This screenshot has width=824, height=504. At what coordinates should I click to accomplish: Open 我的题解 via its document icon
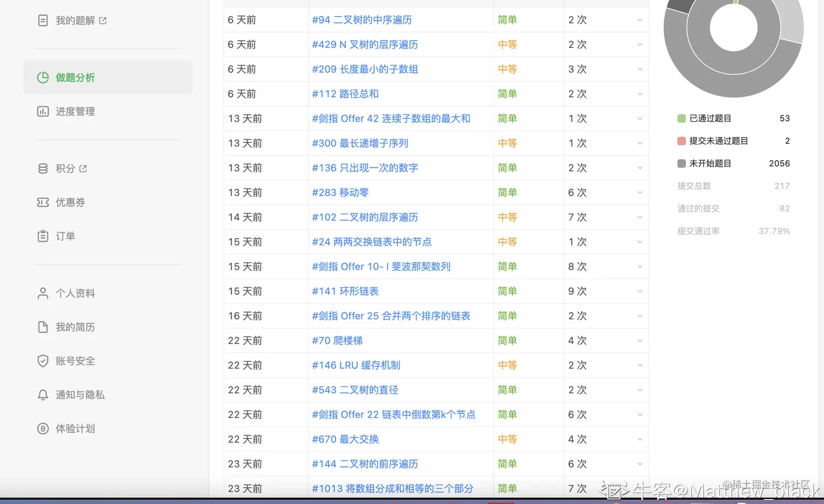coord(43,20)
